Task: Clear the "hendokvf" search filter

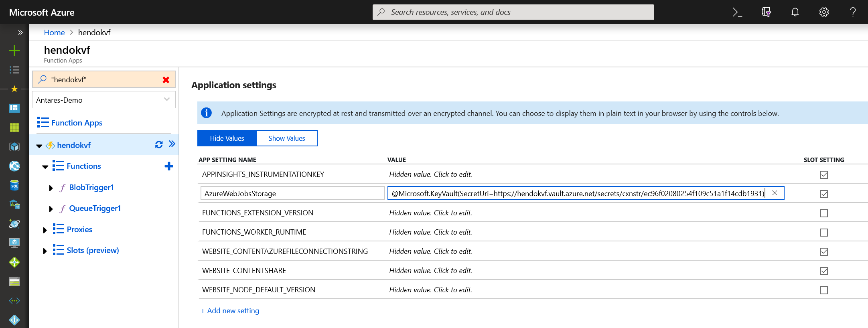Action: [166, 80]
